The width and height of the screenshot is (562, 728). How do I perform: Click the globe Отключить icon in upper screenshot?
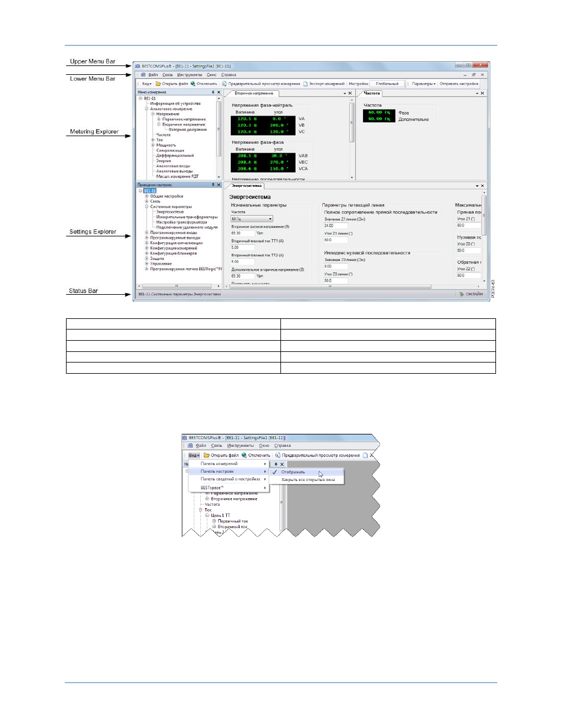193,84
